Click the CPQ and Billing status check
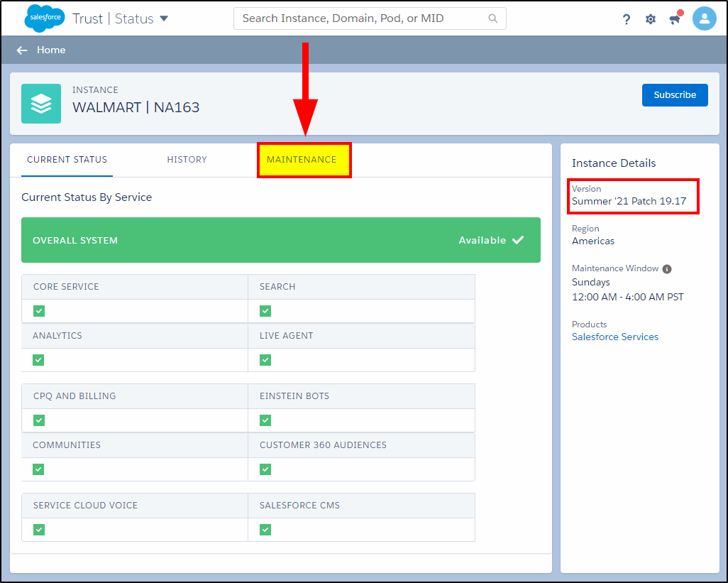 (39, 420)
